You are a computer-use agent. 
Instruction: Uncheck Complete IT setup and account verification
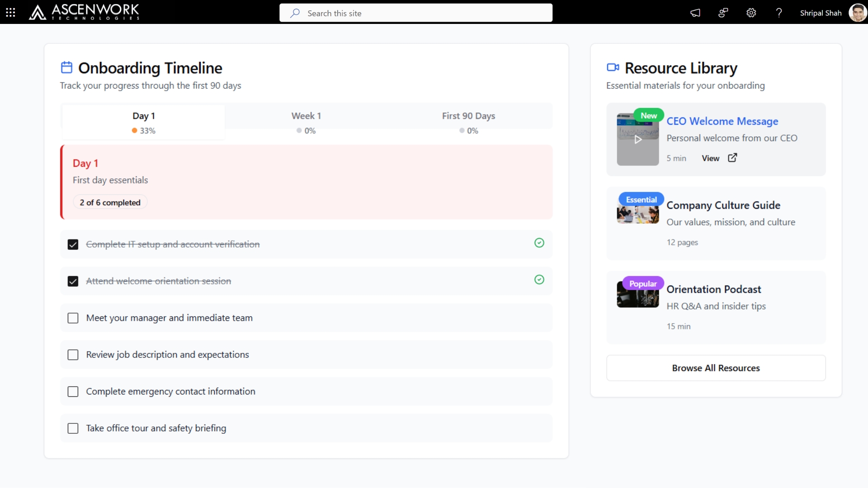73,244
